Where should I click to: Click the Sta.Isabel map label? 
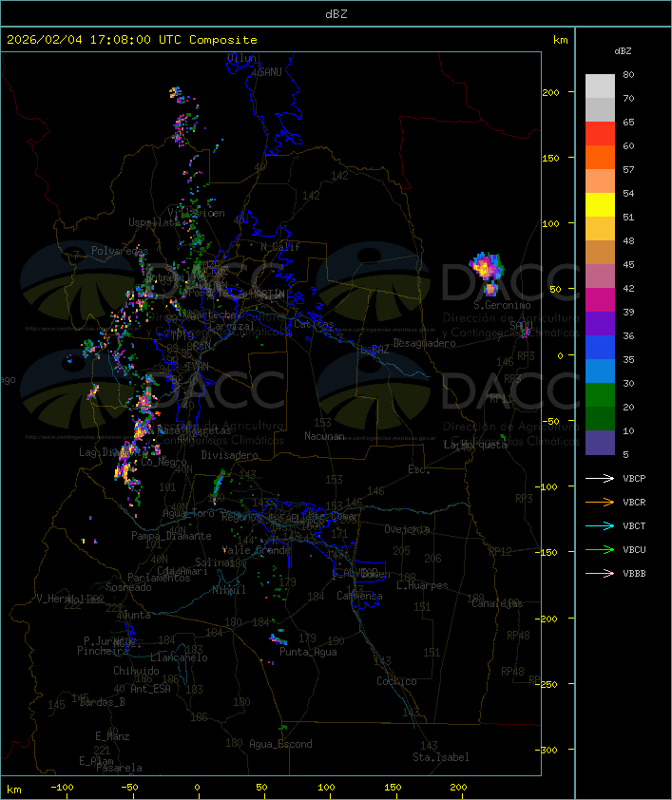441,757
